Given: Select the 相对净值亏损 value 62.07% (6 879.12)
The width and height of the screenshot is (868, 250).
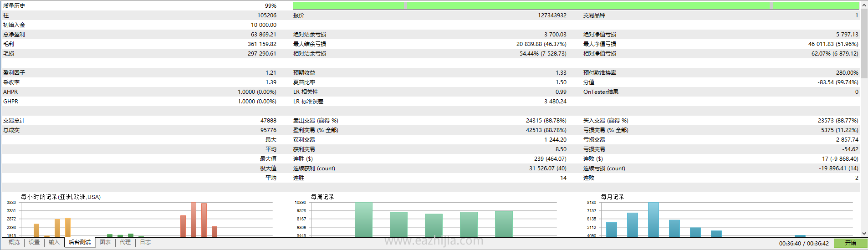Looking at the screenshot, I should click(x=835, y=54).
